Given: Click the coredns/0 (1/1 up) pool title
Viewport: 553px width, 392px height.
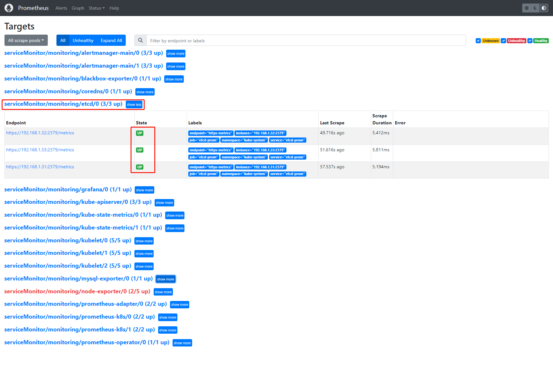Looking at the screenshot, I should [68, 91].
